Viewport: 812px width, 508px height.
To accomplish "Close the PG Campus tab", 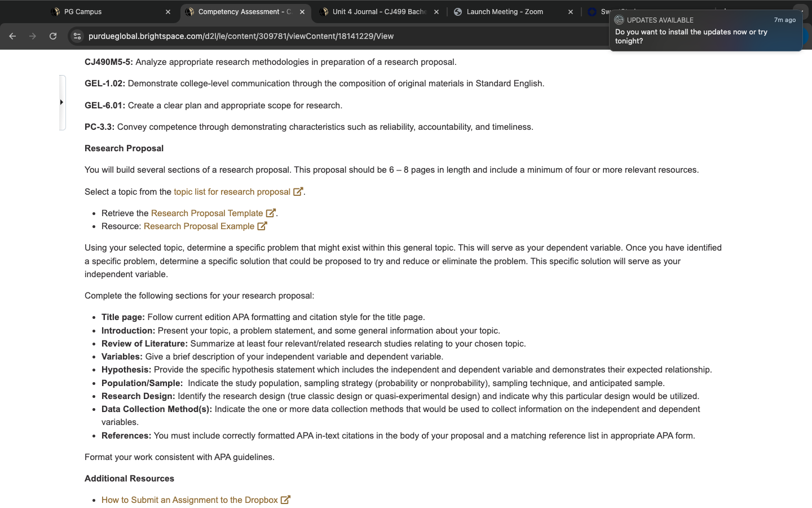I will [168, 12].
